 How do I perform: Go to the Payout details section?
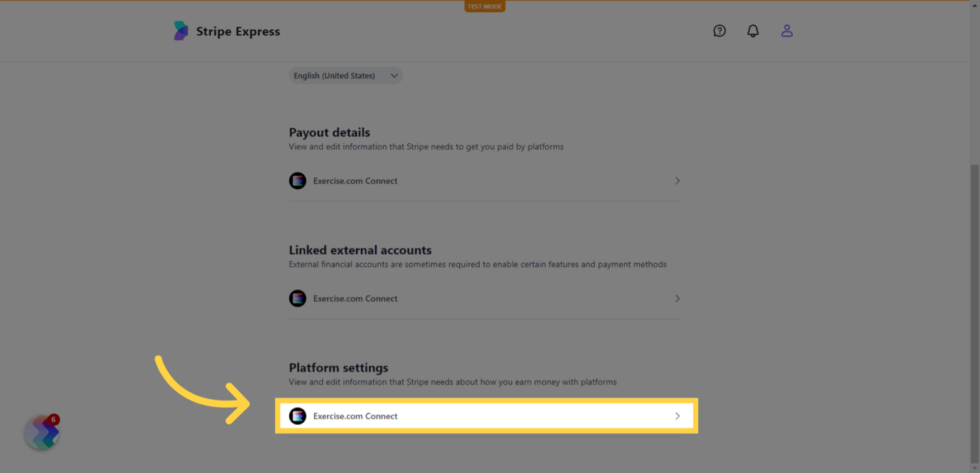[329, 133]
